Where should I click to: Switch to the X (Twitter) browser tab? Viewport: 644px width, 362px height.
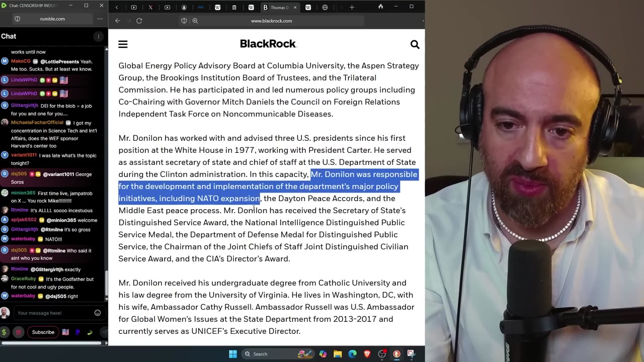pos(150,8)
